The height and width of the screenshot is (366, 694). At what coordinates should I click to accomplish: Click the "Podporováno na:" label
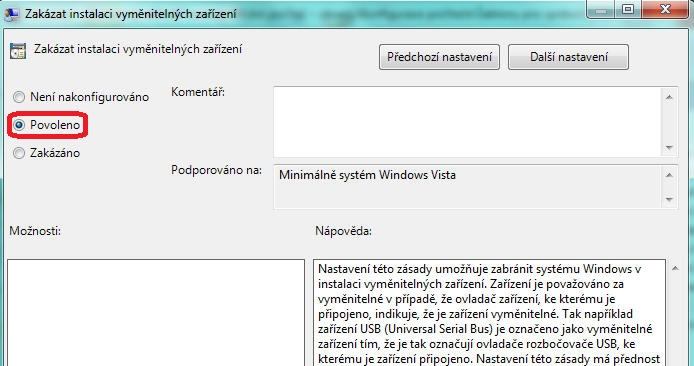click(216, 170)
